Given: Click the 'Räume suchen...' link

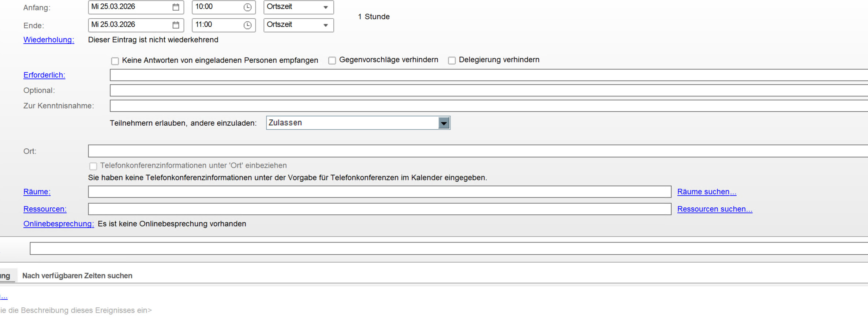Looking at the screenshot, I should point(706,192).
